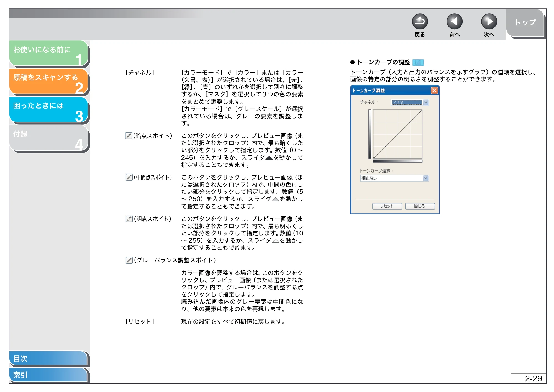Screen dimensions: 554x392
Task: Open the 目次 table of contents
Action: tap(49, 358)
